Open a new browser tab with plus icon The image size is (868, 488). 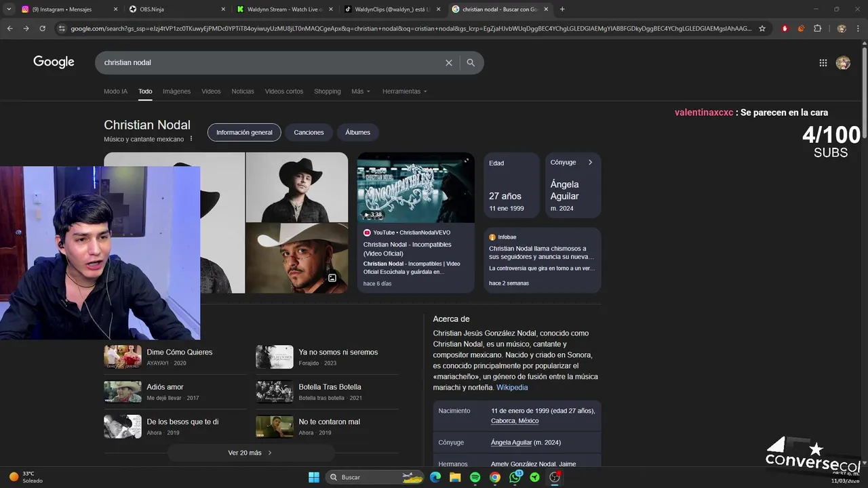coord(562,9)
